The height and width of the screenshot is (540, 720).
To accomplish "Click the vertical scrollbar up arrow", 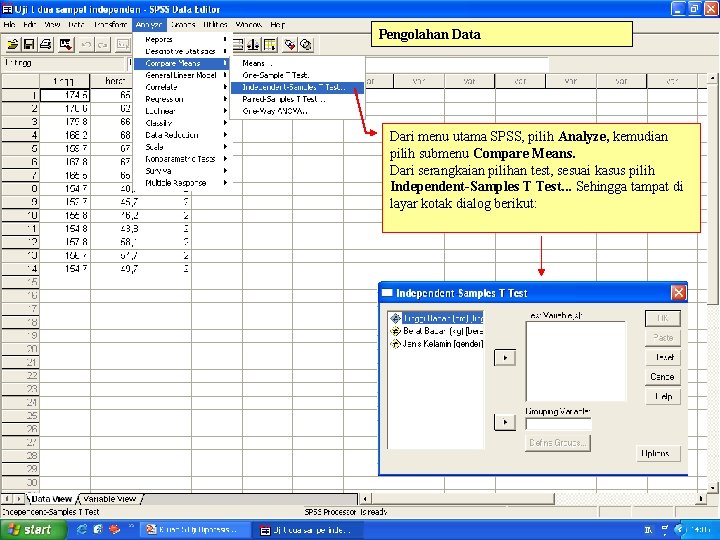I will [713, 79].
